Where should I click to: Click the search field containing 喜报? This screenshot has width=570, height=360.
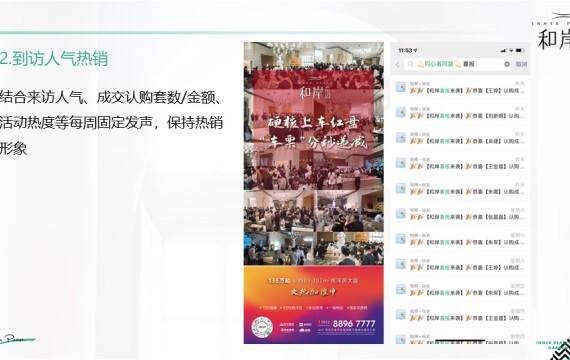click(458, 64)
